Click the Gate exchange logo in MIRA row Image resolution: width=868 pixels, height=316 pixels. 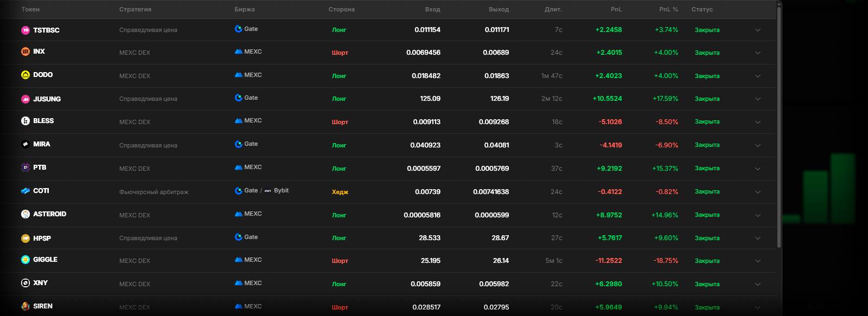(x=239, y=144)
